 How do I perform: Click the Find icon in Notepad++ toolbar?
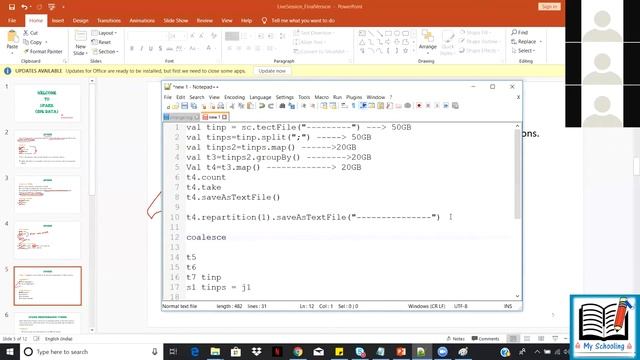(282, 106)
